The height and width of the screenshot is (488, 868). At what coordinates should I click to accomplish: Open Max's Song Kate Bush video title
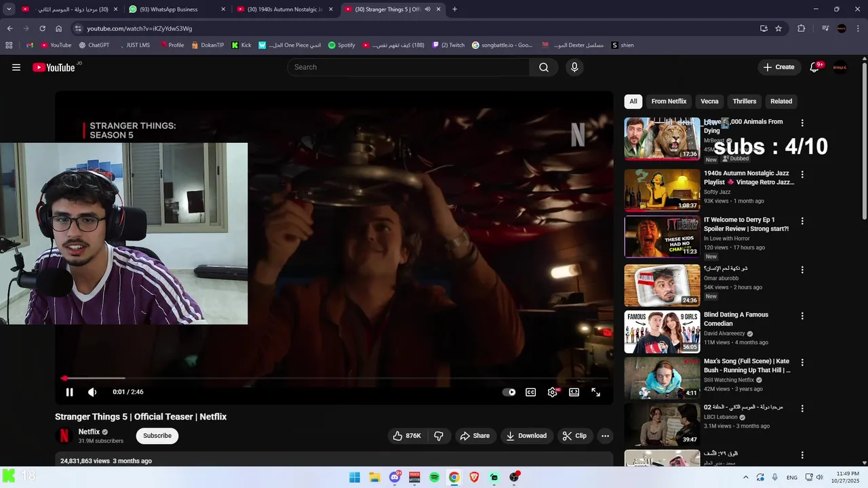747,366
